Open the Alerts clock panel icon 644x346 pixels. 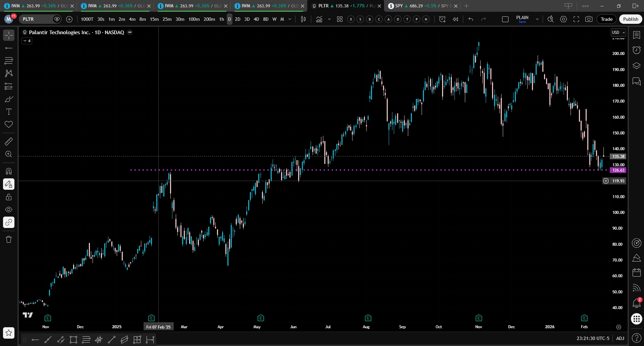pos(636,50)
